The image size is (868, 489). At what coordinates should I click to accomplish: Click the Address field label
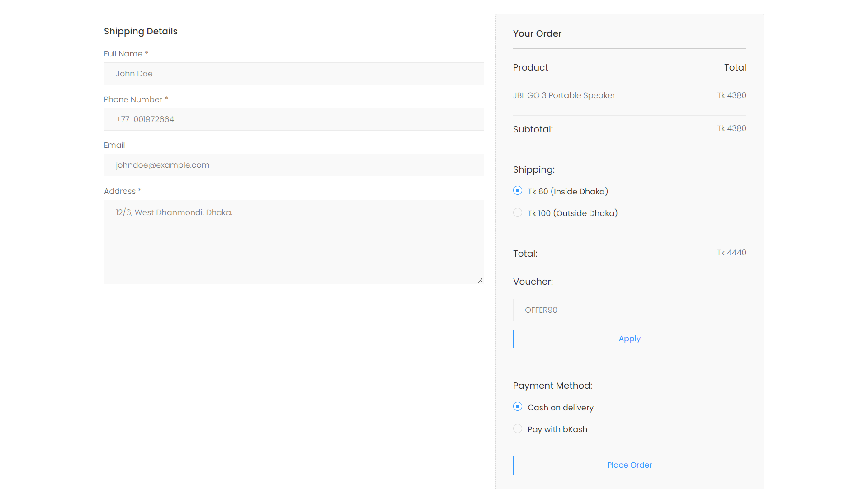(x=120, y=191)
